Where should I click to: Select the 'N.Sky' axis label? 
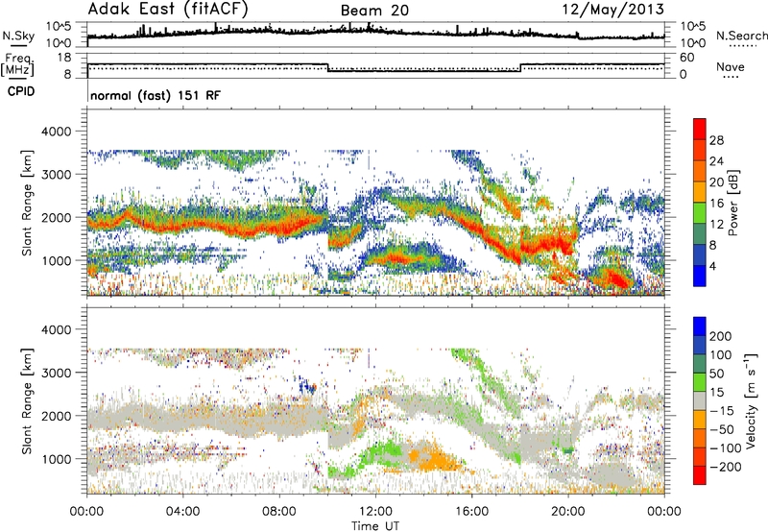tap(18, 36)
